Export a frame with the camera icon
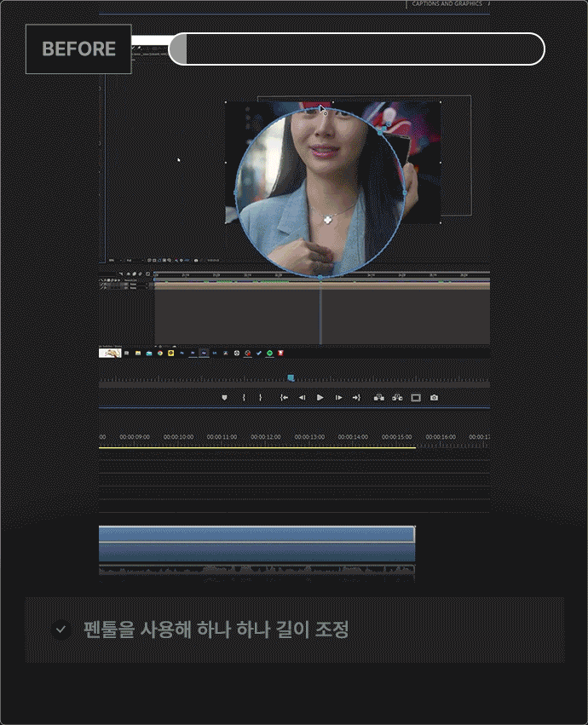This screenshot has height=725, width=588. tap(434, 398)
